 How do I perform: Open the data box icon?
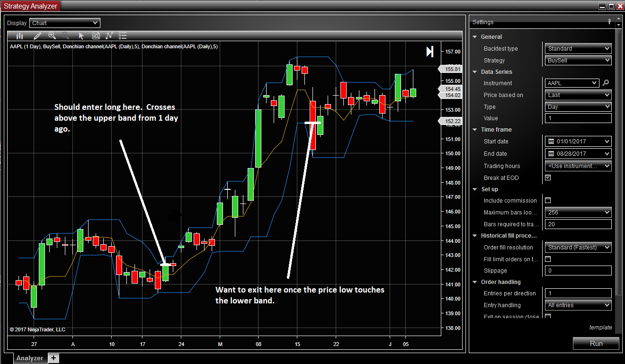[x=96, y=36]
